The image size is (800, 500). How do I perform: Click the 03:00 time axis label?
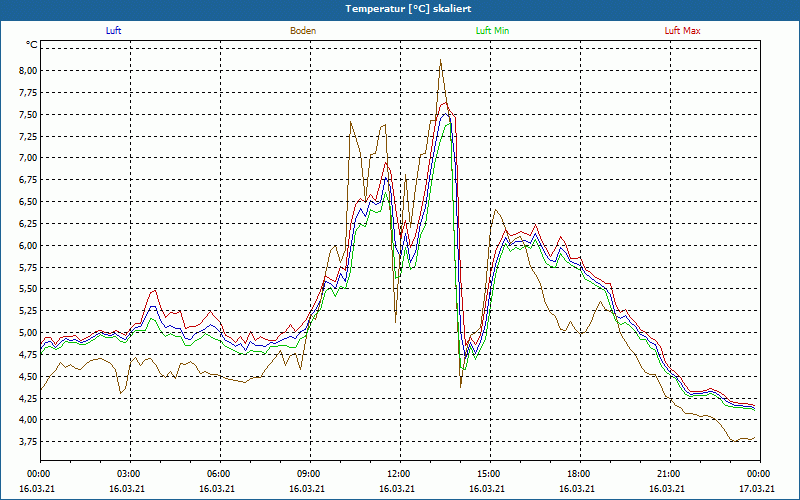[x=129, y=474]
